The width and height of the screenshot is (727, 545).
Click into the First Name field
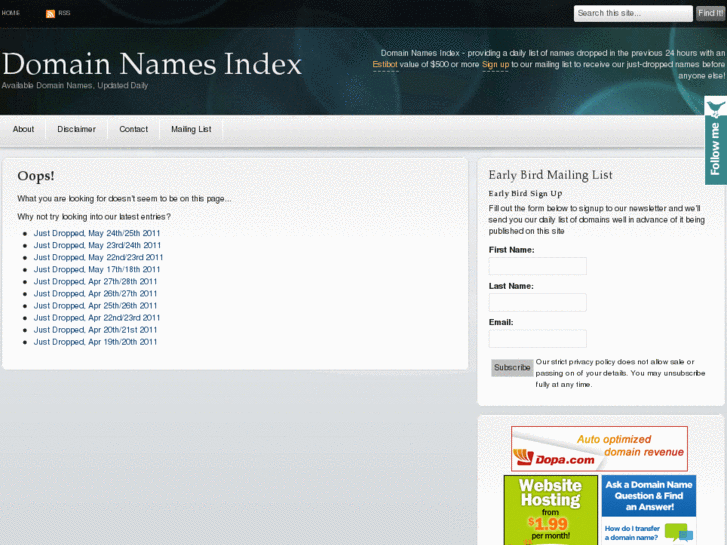537,266
